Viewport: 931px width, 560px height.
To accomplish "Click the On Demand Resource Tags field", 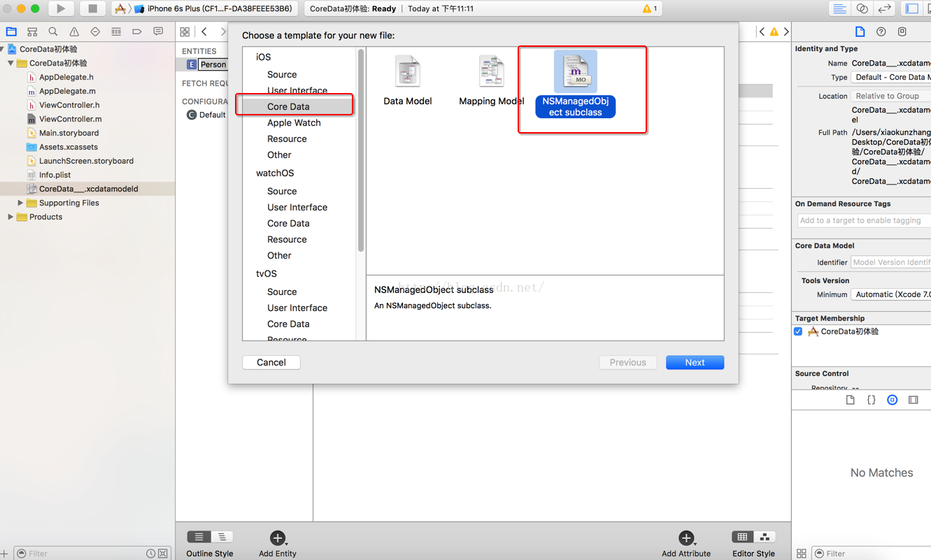I will 864,220.
